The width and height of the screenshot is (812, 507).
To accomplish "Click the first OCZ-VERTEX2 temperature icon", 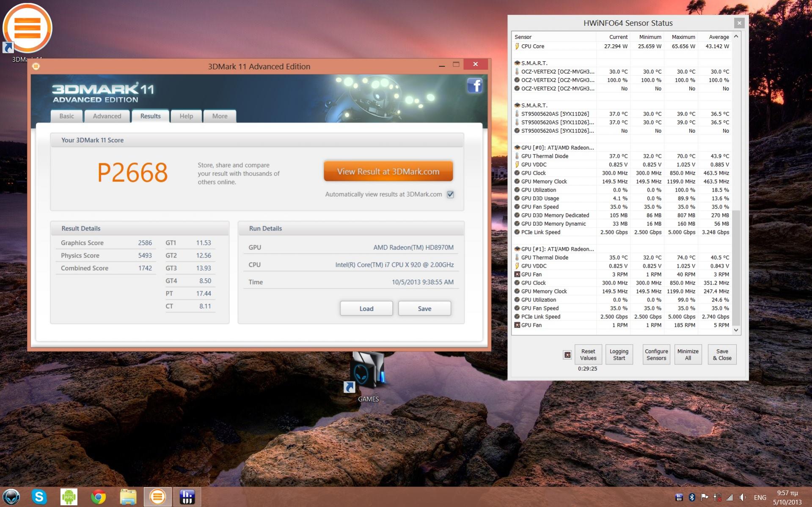I will point(517,71).
